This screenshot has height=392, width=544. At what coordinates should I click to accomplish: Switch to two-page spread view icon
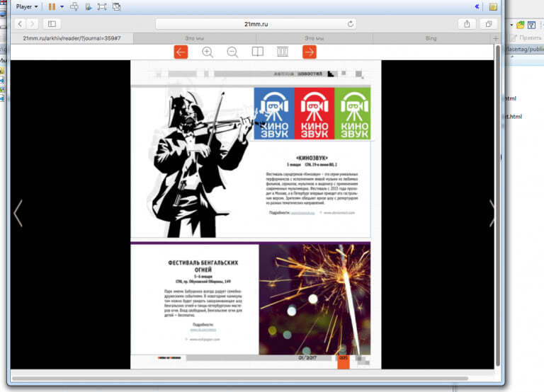click(x=257, y=52)
